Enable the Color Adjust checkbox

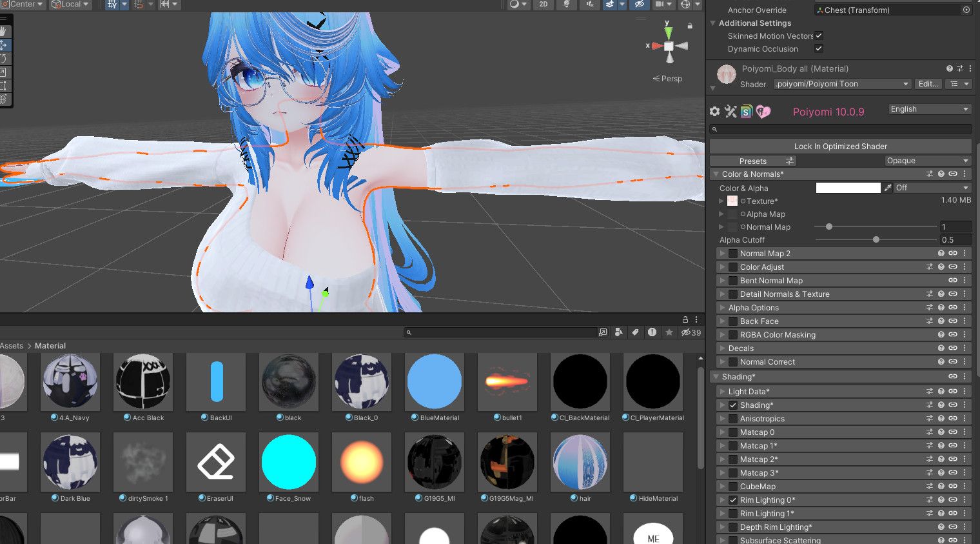pyautogui.click(x=733, y=267)
